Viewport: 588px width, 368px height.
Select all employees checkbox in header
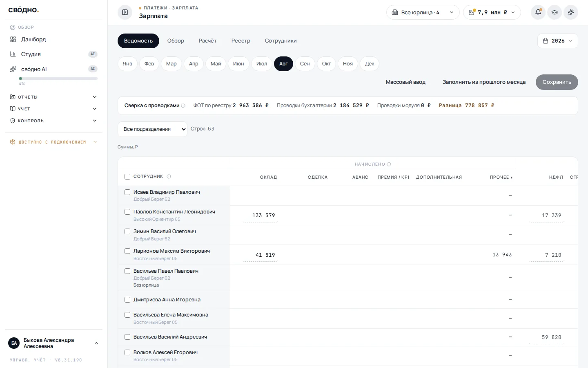tap(127, 177)
